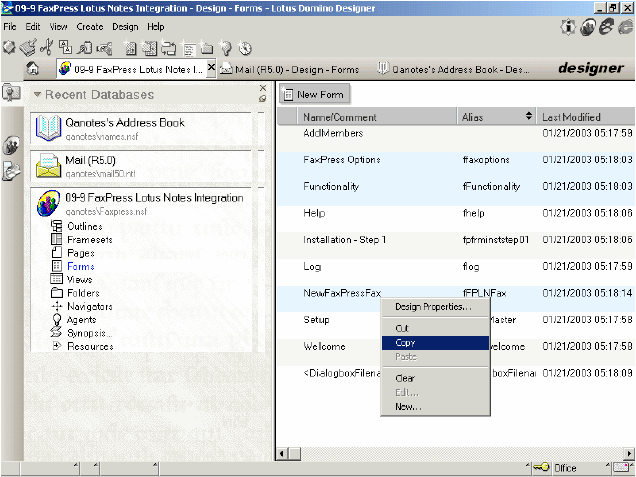Close the FaxPress Lotus Notes Integration tab
Image resolution: width=636 pixels, height=477 pixels.
click(211, 68)
